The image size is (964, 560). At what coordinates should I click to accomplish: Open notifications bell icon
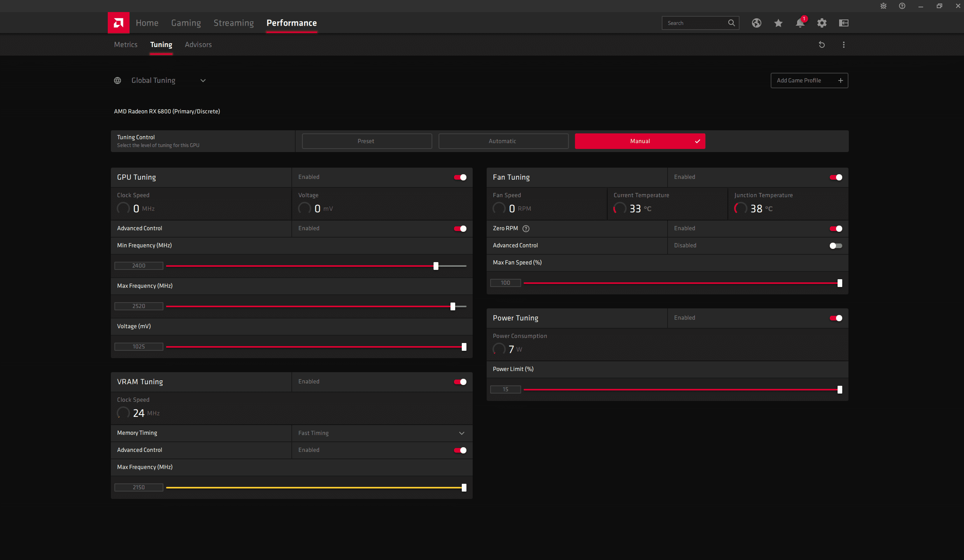(x=800, y=23)
